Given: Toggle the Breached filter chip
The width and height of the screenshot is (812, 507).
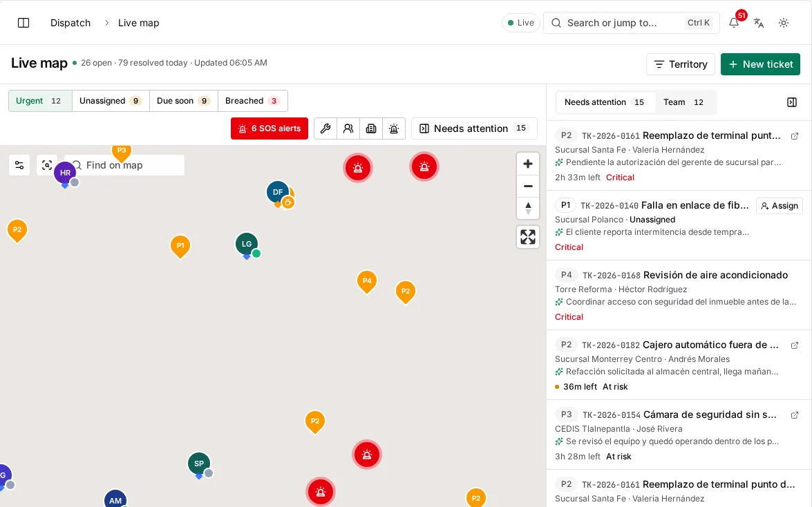Looking at the screenshot, I should (253, 101).
